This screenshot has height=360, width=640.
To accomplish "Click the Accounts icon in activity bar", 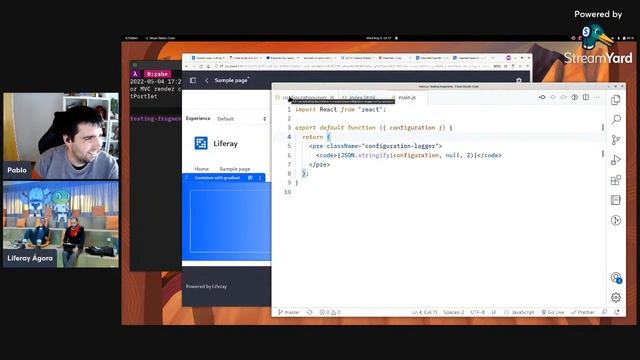I will pos(616,278).
